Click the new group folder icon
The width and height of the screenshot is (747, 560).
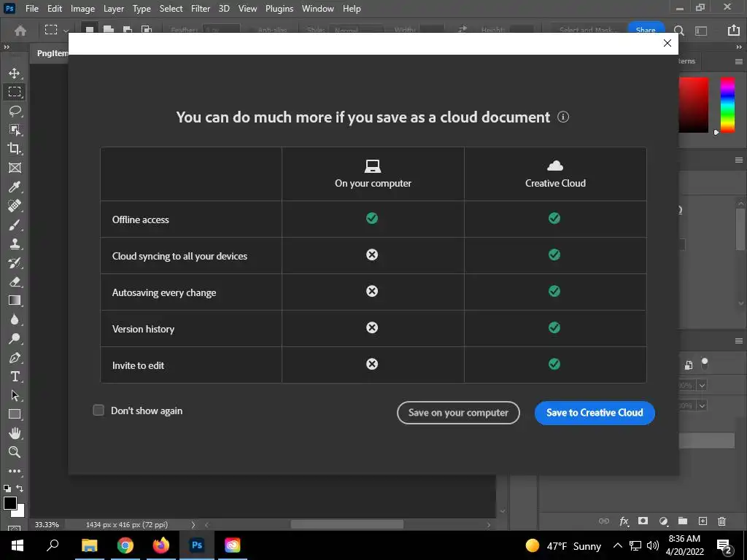(683, 521)
